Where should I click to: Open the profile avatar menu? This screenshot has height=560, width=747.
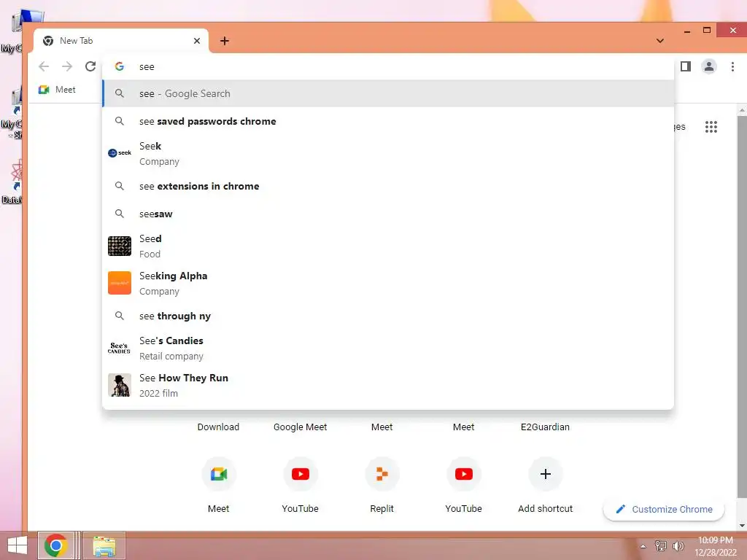tap(709, 66)
